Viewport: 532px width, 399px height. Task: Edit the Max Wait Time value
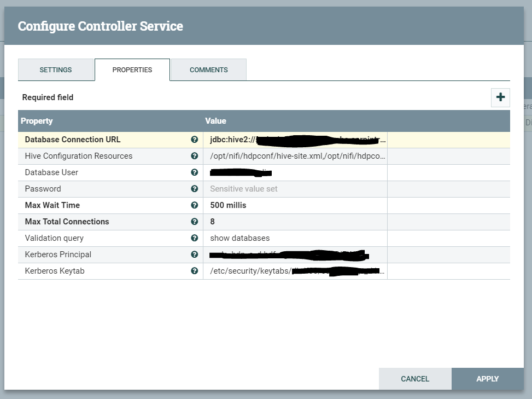295,205
